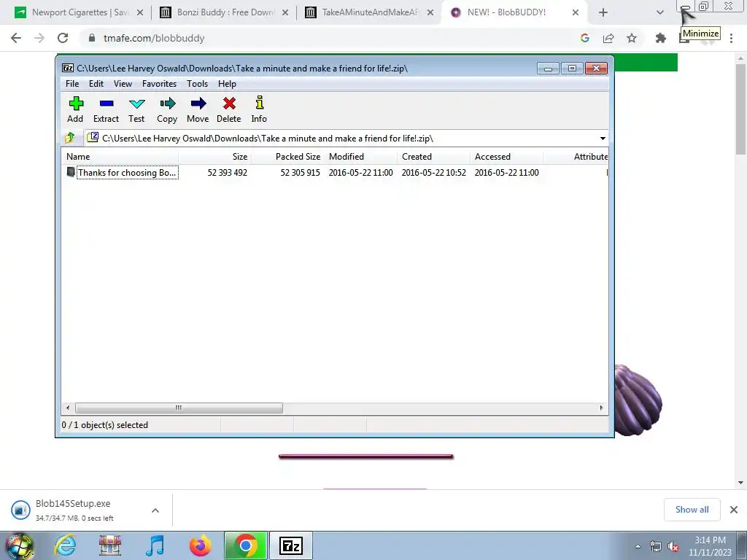Go up one folder level in 7-Zip
Image resolution: width=747 pixels, height=560 pixels.
tap(70, 138)
